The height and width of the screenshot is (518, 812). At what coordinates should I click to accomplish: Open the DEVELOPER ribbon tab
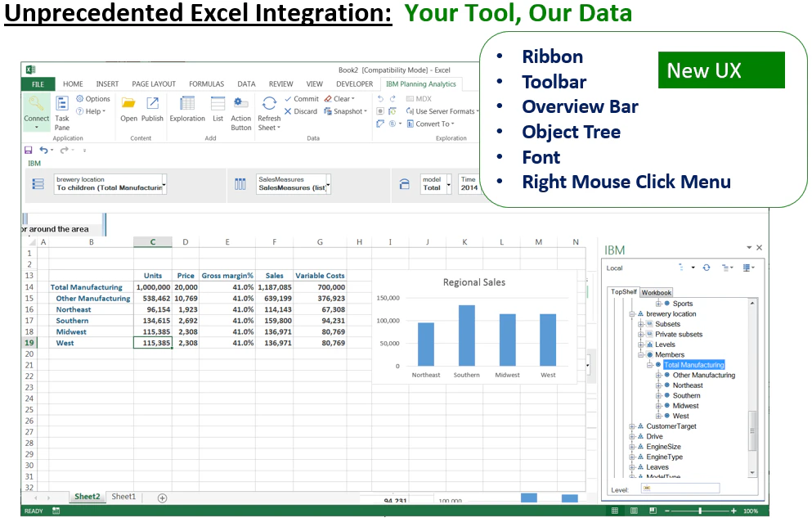pos(355,84)
